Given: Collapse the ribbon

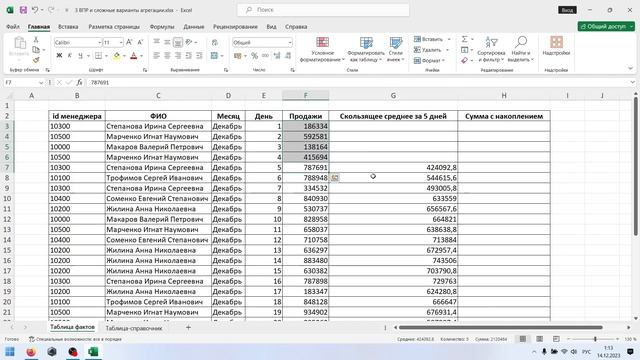Looking at the screenshot, I should coord(631,69).
